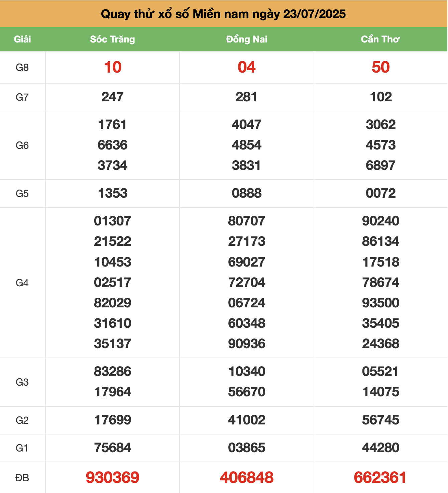Click the G4 row label
Image resolution: width=448 pixels, height=493 pixels.
coord(22,283)
